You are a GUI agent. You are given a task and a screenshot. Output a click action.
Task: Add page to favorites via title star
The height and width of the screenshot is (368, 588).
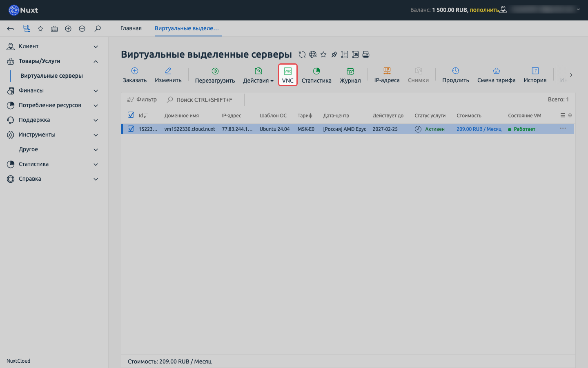tap(323, 54)
